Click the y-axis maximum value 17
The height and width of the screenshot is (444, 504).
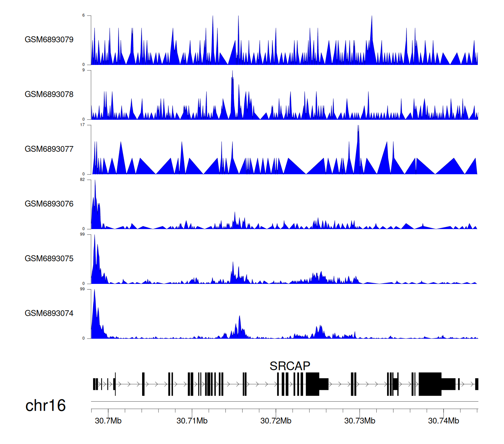82,125
